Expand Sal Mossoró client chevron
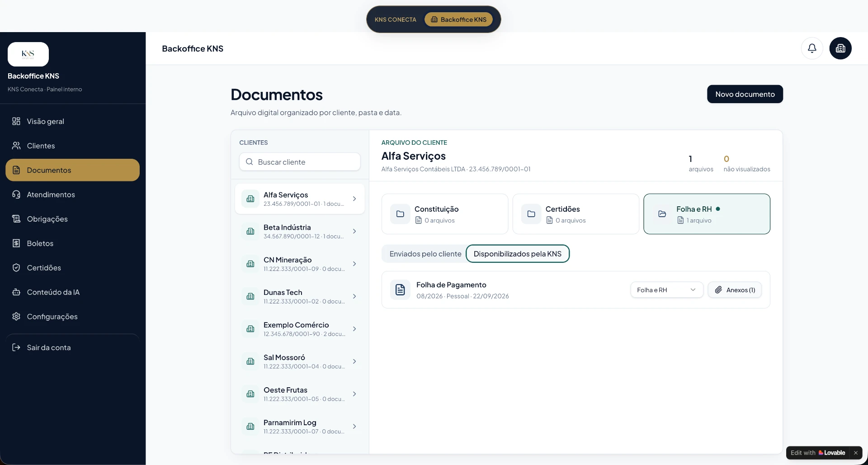Image resolution: width=868 pixels, height=465 pixels. pyautogui.click(x=354, y=361)
